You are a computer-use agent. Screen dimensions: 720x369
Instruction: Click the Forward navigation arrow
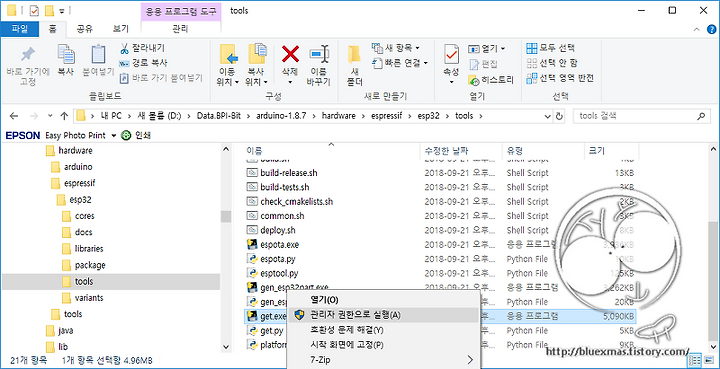[34, 116]
